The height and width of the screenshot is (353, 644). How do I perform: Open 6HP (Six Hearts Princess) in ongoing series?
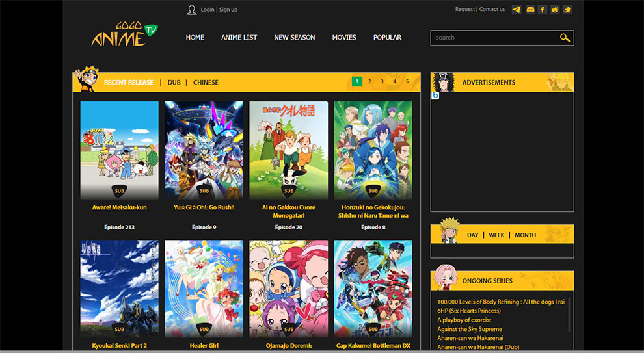469,311
